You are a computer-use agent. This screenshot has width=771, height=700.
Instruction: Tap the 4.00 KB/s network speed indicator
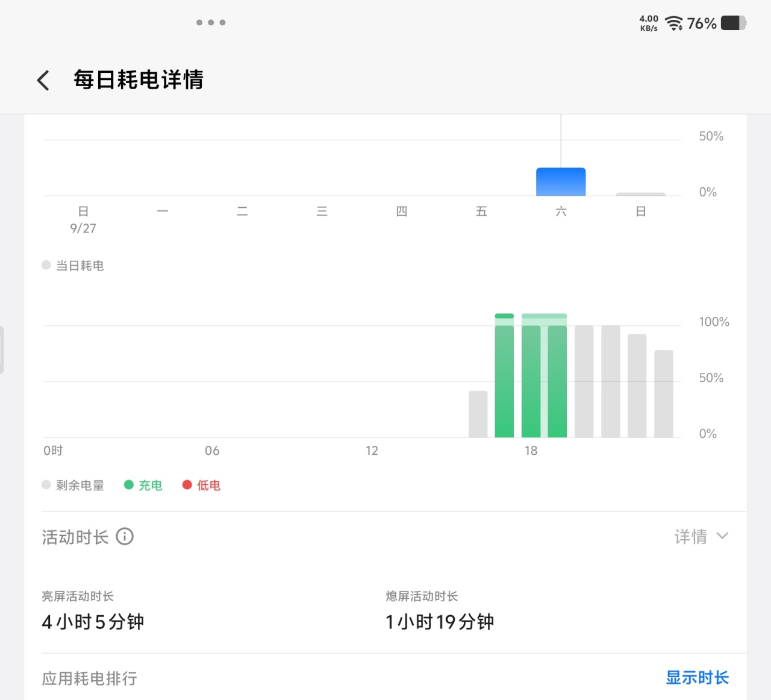tap(649, 23)
